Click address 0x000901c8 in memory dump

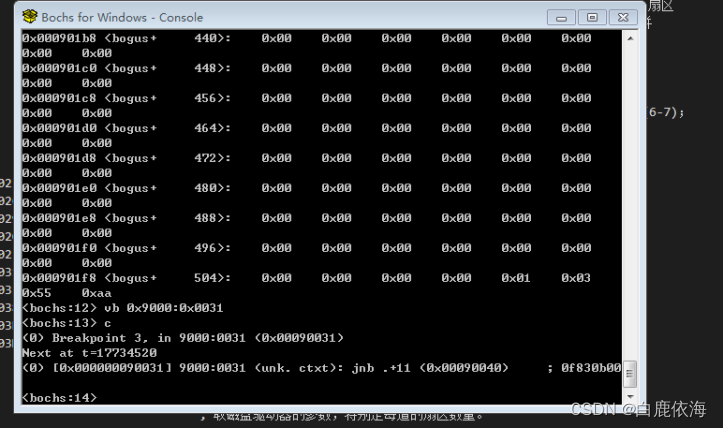pyautogui.click(x=59, y=98)
